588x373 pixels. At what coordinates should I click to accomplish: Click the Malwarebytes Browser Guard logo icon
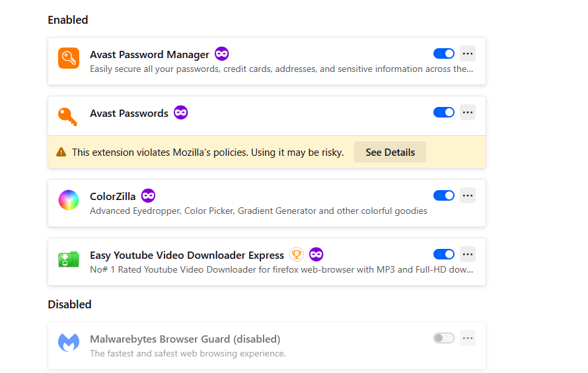(69, 343)
